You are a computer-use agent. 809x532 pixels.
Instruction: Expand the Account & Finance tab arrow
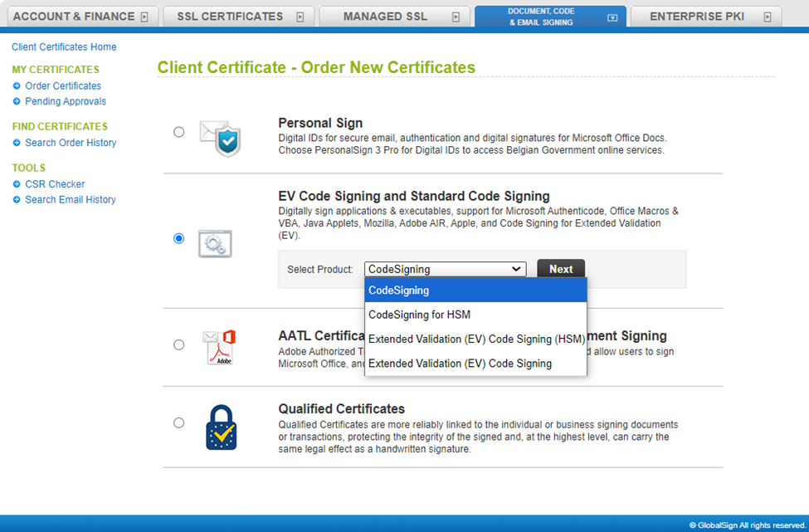coord(144,17)
